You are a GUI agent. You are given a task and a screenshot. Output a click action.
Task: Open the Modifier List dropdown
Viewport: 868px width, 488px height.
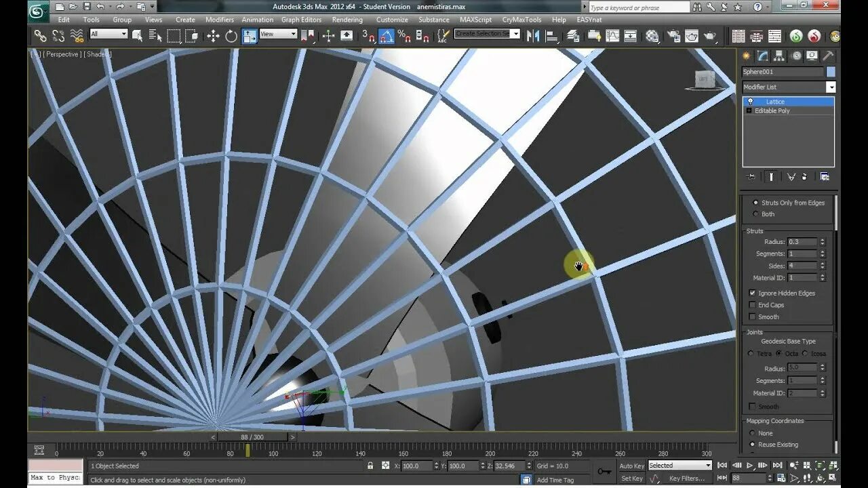point(831,87)
